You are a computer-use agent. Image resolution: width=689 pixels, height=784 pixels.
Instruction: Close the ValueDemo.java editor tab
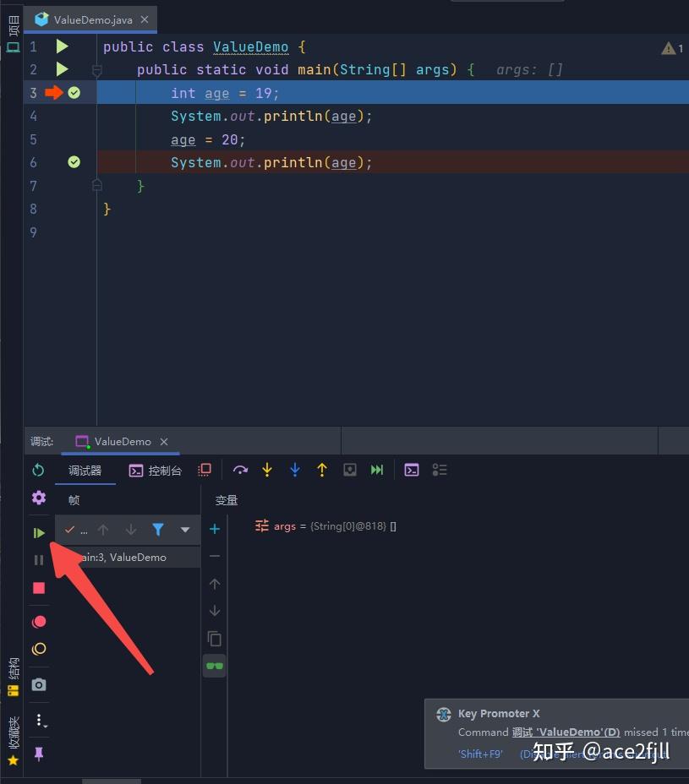[145, 19]
